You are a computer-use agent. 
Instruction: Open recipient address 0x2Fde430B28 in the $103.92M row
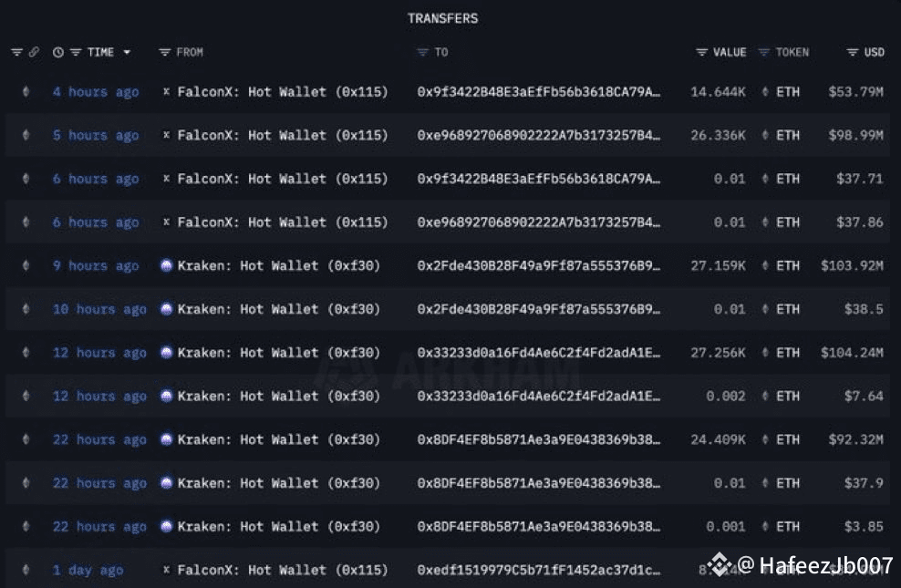pos(538,266)
